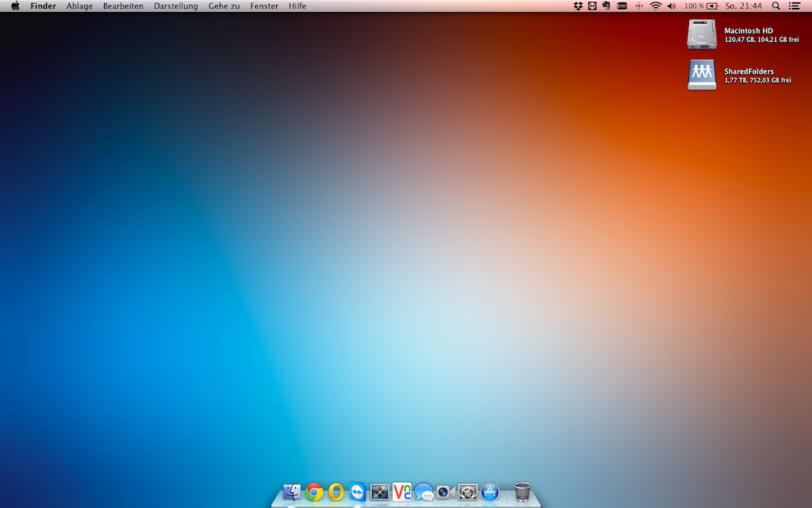Show the Notification Center list icon
The image size is (812, 508).
(795, 6)
